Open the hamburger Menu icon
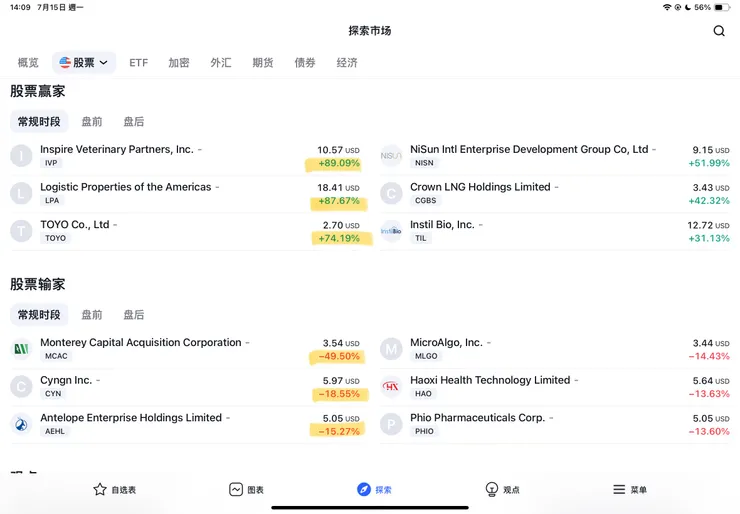Image resolution: width=740 pixels, height=514 pixels. 619,489
